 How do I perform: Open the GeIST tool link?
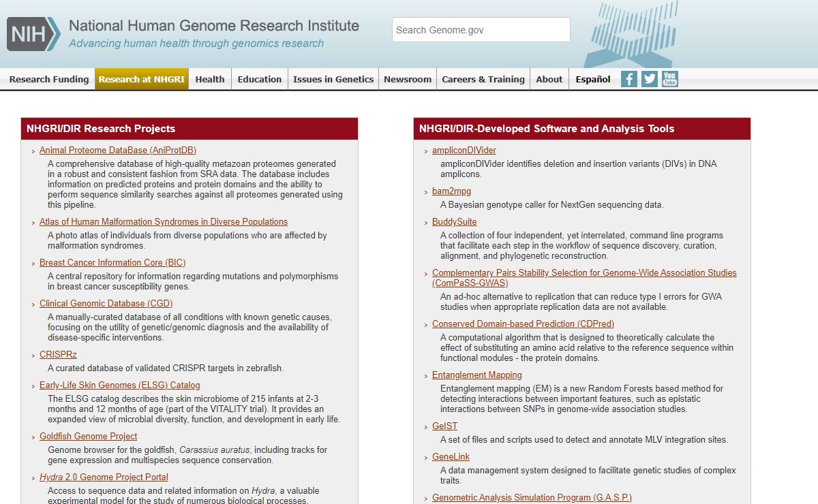tap(445, 426)
